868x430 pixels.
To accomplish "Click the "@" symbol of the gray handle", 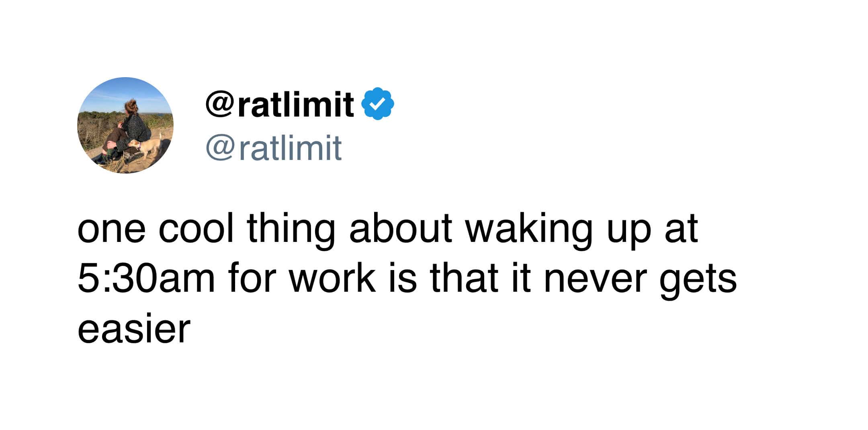I will [x=220, y=148].
